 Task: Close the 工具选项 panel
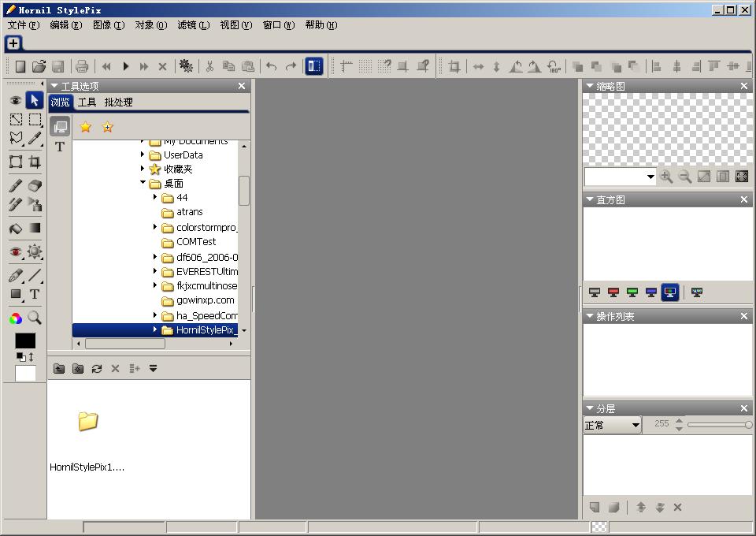242,86
